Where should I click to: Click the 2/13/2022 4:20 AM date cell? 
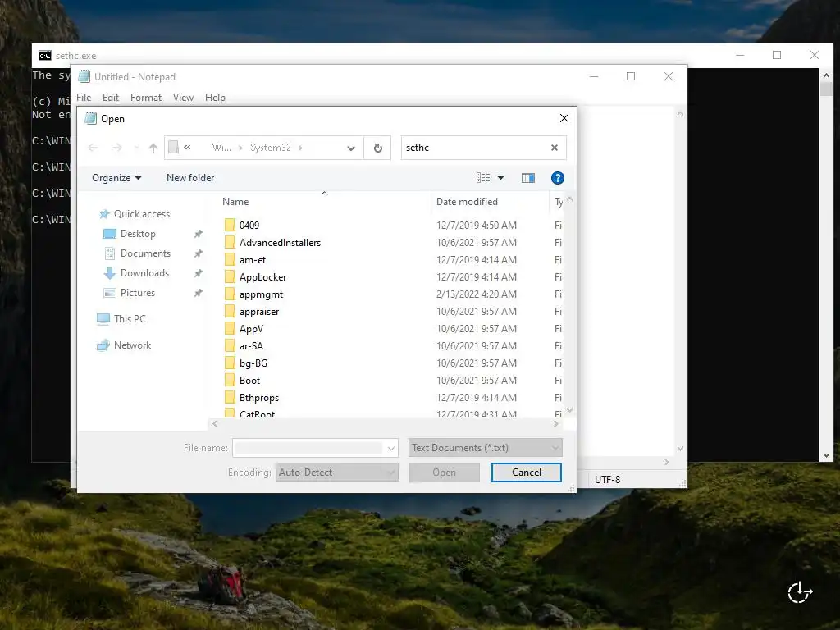click(x=477, y=294)
